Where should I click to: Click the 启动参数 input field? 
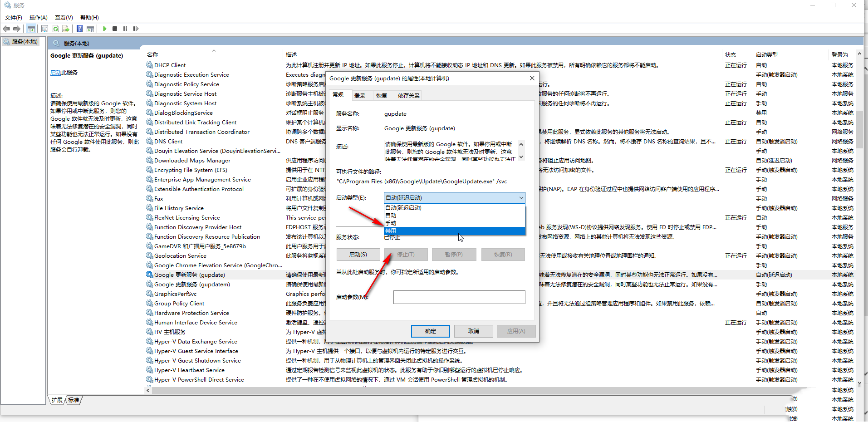[459, 297]
